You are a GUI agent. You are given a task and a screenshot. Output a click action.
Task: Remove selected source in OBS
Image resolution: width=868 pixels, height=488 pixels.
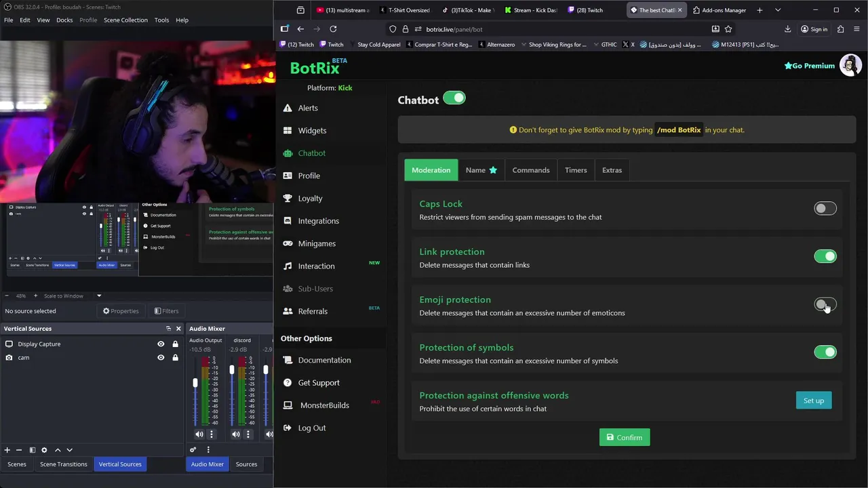click(19, 450)
